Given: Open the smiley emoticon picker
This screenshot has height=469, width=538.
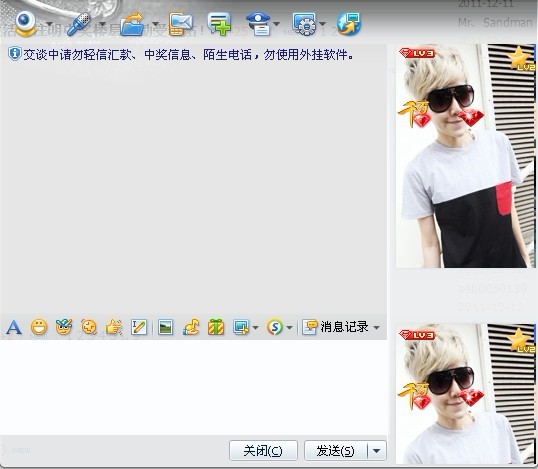Looking at the screenshot, I should click(39, 327).
